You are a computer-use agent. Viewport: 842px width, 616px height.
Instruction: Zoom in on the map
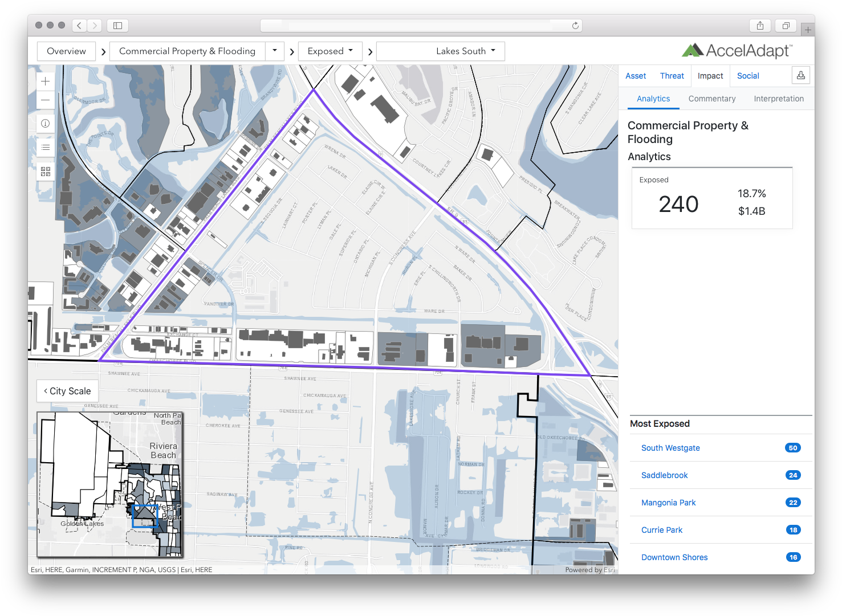(x=45, y=81)
